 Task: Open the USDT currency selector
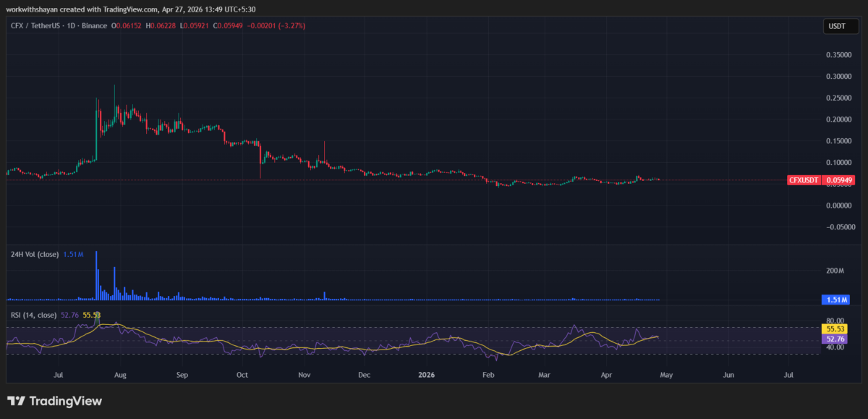[835, 27]
